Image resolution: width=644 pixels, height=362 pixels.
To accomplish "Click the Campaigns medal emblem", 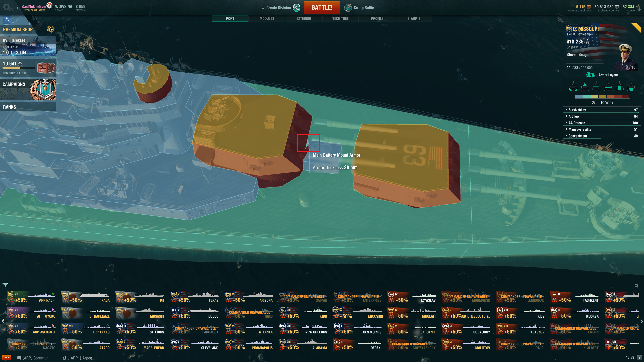I will (x=43, y=89).
